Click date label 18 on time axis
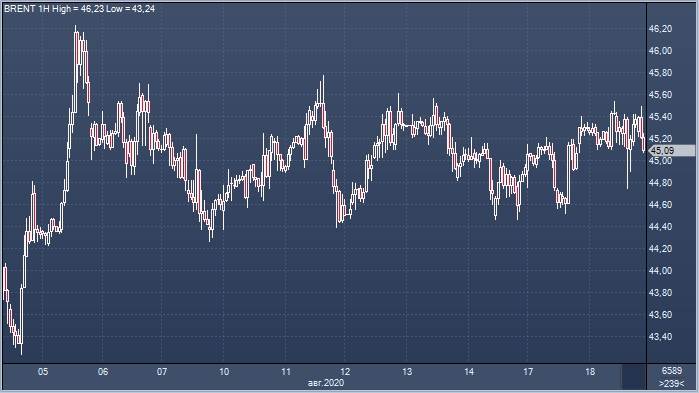699x393 pixels. click(x=590, y=372)
